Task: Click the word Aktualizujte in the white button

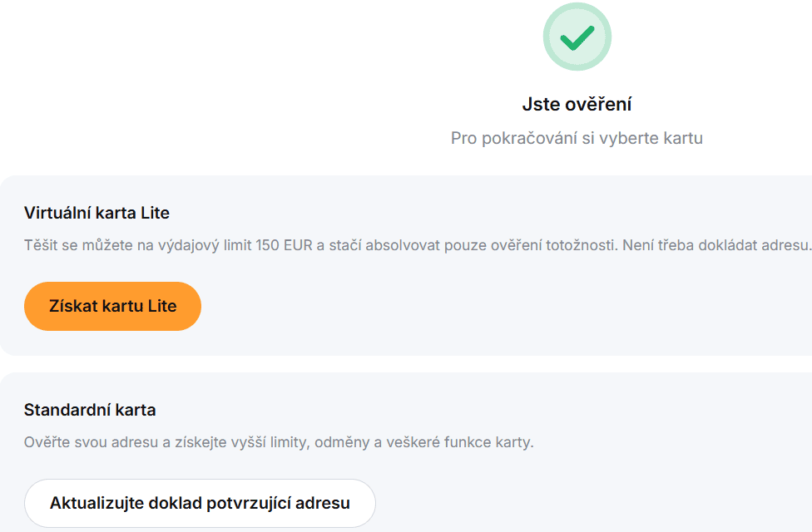Action: 97,503
